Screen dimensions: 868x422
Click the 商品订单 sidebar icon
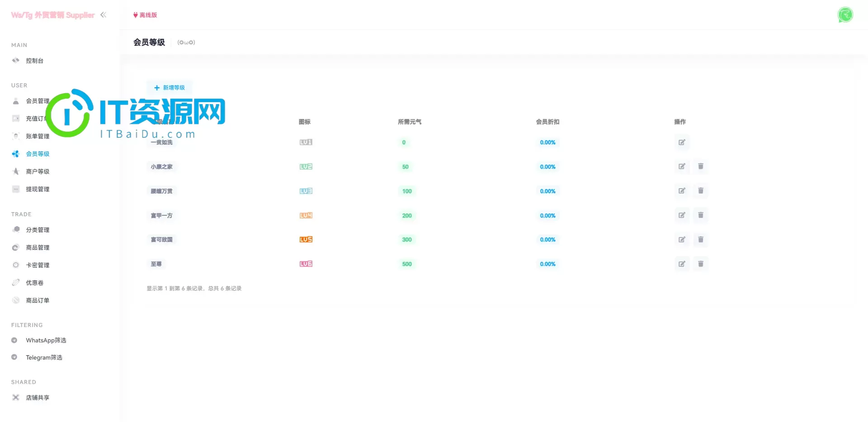coord(16,300)
